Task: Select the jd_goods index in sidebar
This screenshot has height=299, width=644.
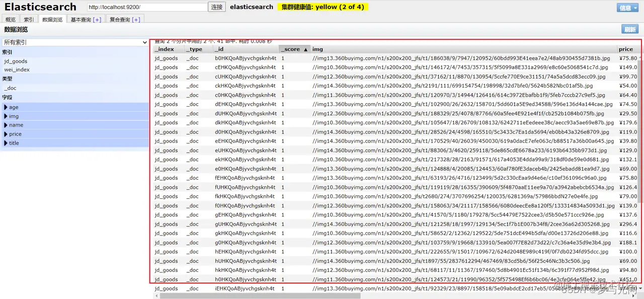Action: pyautogui.click(x=16, y=61)
